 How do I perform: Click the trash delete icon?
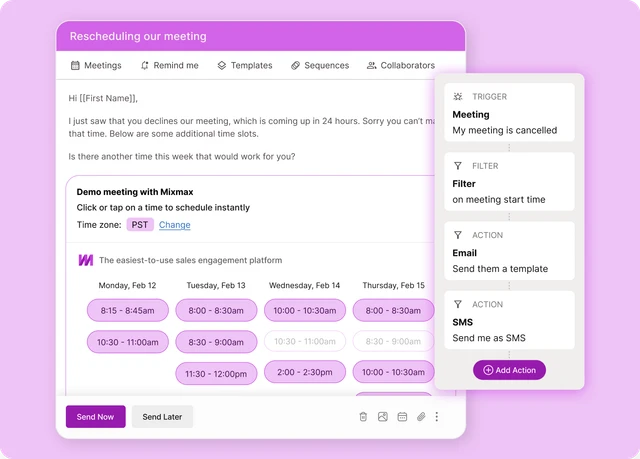point(363,417)
